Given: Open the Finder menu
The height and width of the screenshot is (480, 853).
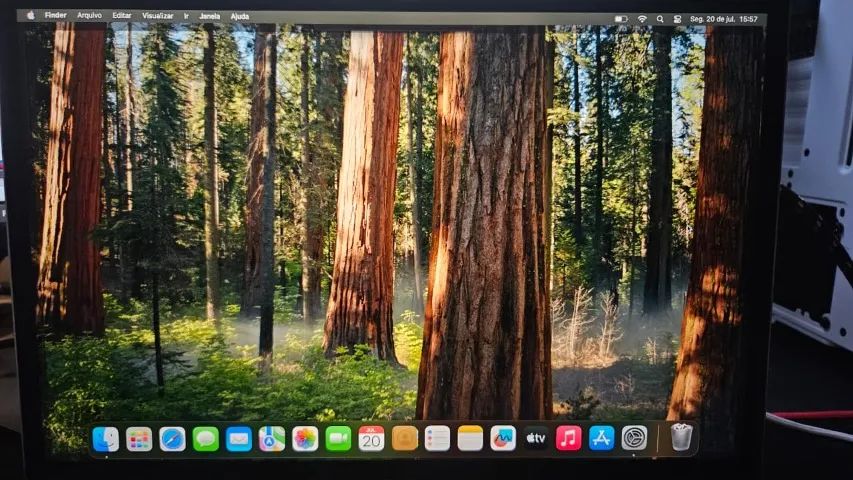Looking at the screenshot, I should point(55,15).
